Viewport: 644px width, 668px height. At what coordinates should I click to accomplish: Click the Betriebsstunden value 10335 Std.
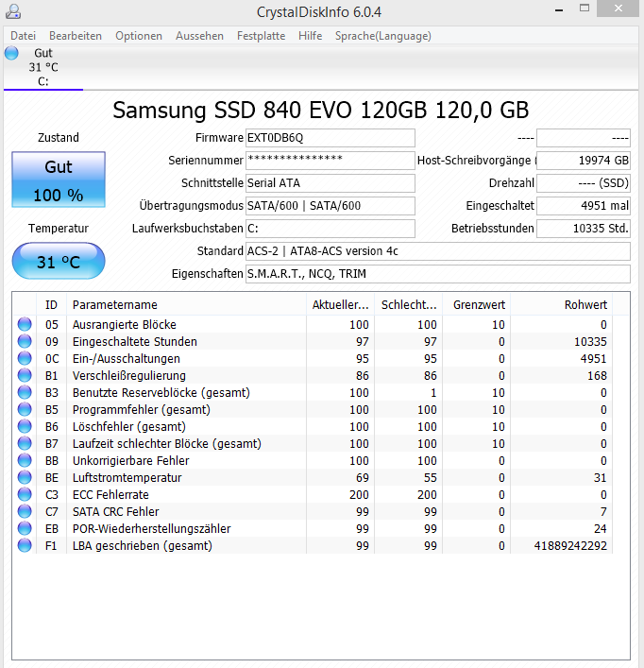[x=584, y=229]
